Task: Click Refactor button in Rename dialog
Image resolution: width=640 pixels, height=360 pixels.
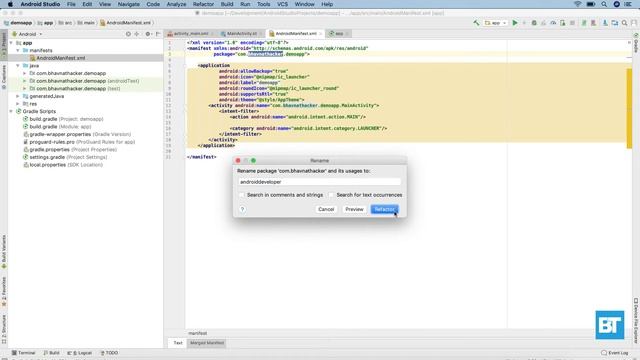Action: (x=384, y=209)
